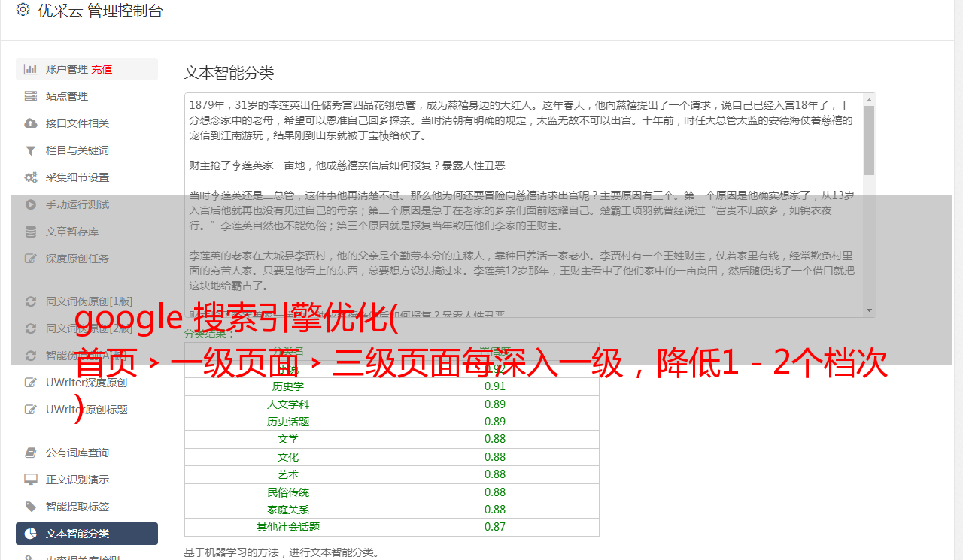The height and width of the screenshot is (560, 963).
Task: Click the database icon for 文章暂存库
Action: [x=31, y=232]
